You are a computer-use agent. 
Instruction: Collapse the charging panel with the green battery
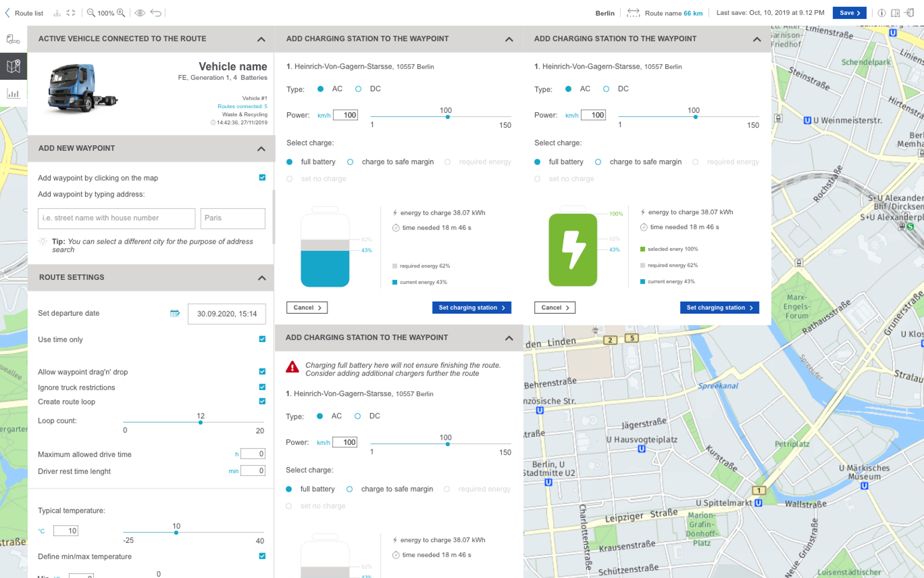coord(757,39)
